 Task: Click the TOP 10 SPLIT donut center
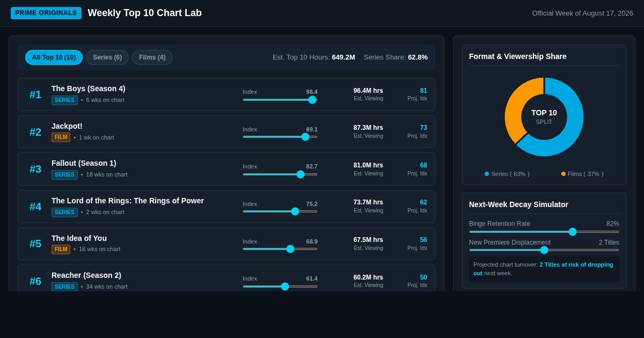[544, 117]
